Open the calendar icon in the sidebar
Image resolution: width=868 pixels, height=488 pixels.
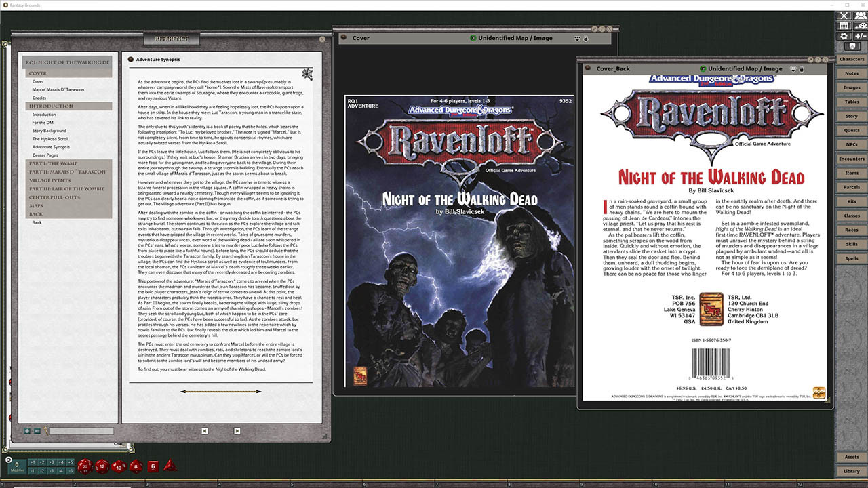click(x=844, y=26)
